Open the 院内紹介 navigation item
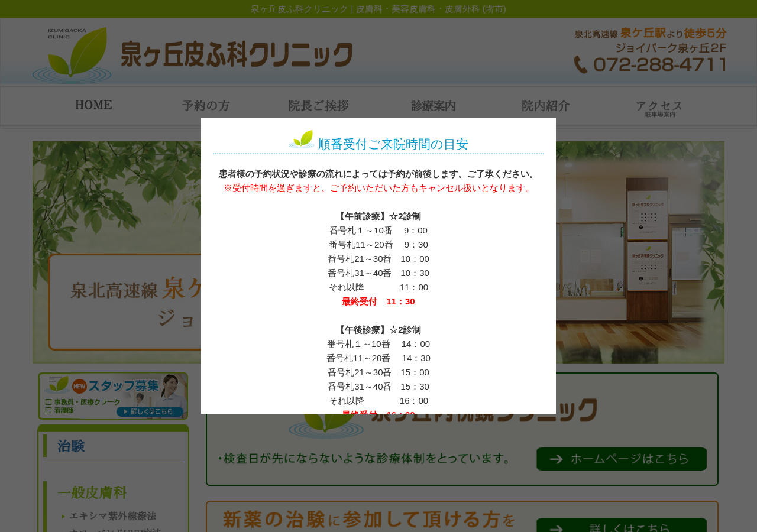Viewport: 757px width, 532px height. (x=545, y=106)
